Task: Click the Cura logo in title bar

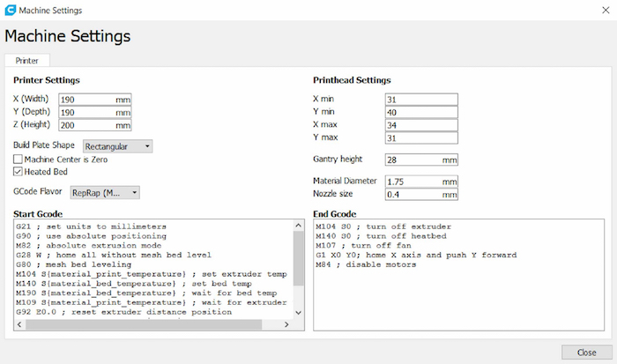Action: click(x=10, y=10)
